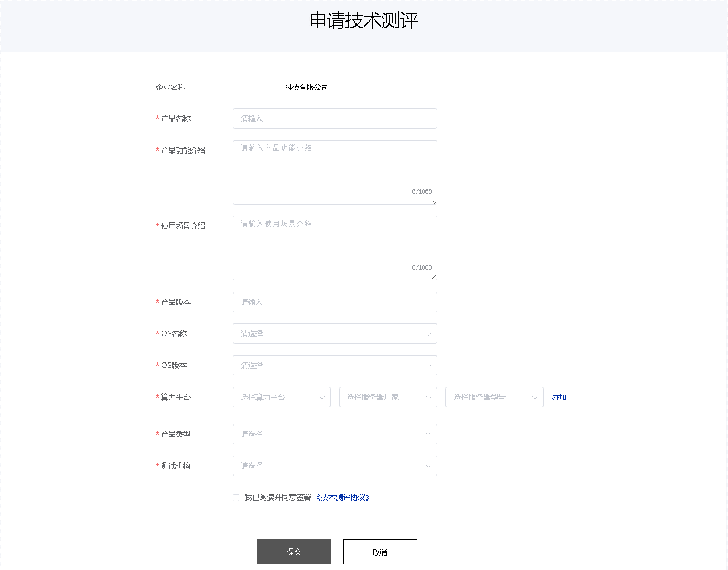Check the 我已阅读并同意签署 agreement checkbox
The width and height of the screenshot is (728, 570).
pyautogui.click(x=236, y=498)
